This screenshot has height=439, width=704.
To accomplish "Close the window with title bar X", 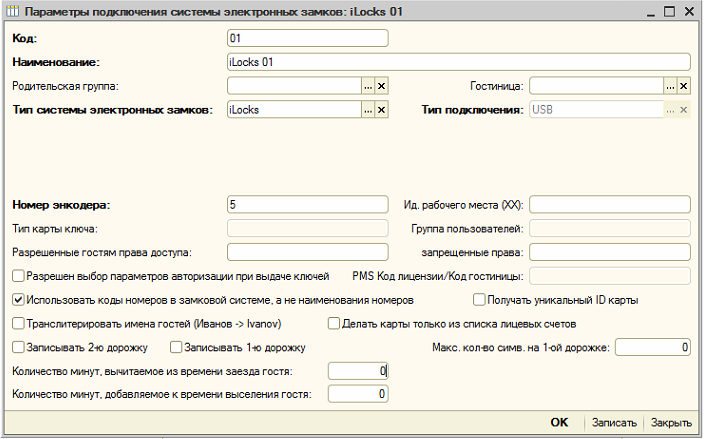I will 689,11.
